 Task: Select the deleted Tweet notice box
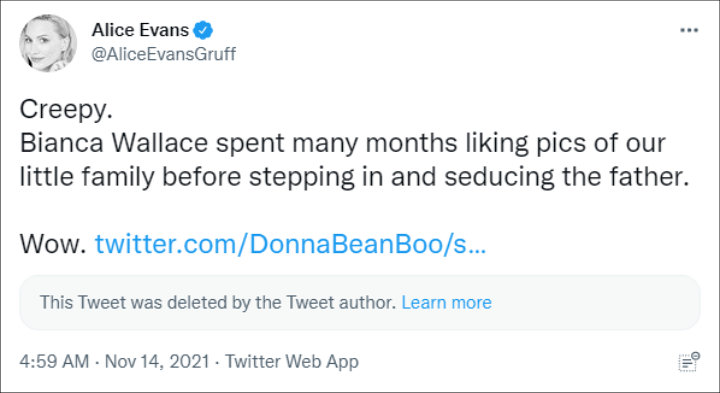(360, 303)
